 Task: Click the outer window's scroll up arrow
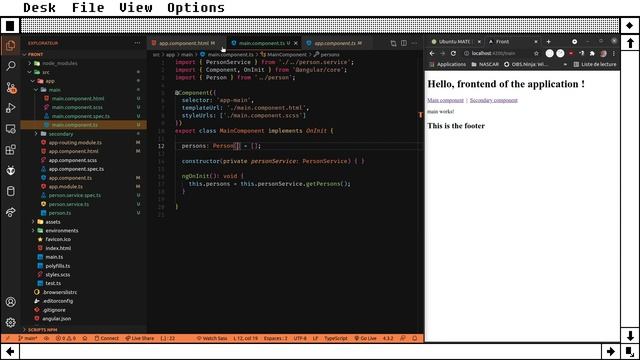(630, 43)
